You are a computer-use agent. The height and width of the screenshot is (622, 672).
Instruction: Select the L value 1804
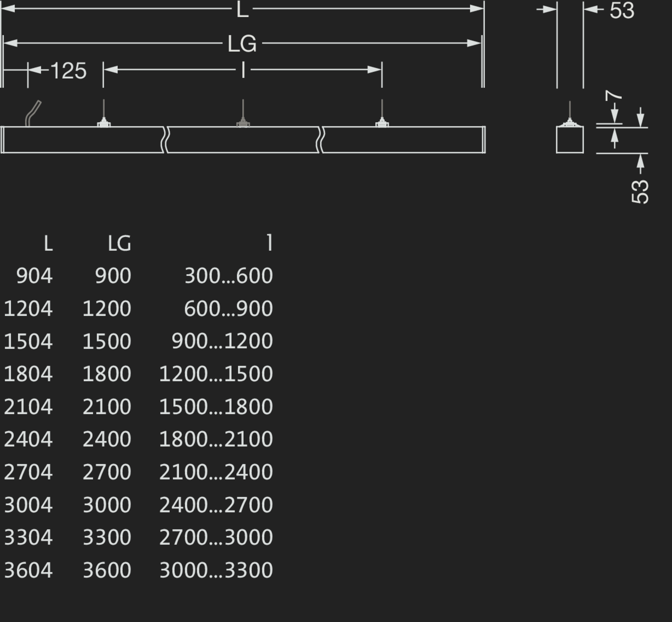pyautogui.click(x=28, y=374)
